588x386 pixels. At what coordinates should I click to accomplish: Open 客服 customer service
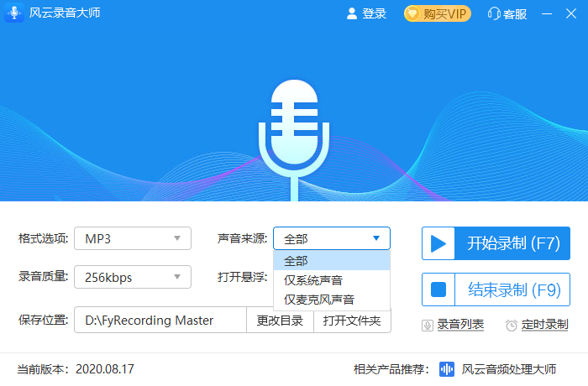pyautogui.click(x=515, y=14)
